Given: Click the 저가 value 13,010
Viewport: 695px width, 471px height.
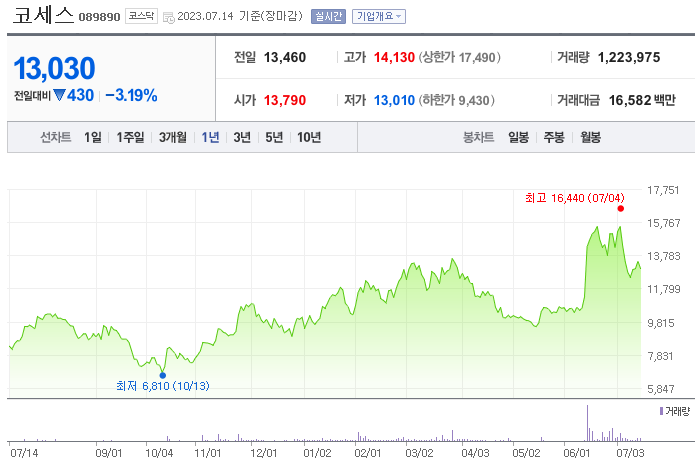Looking at the screenshot, I should [x=394, y=100].
